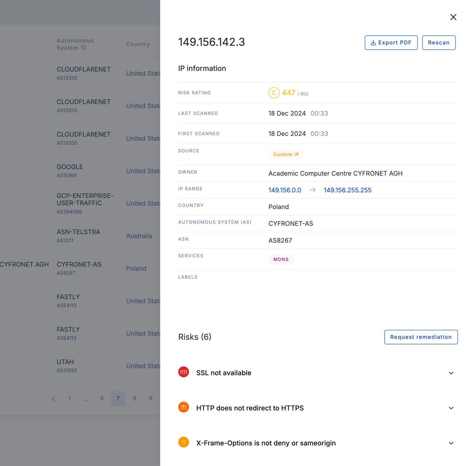Click the info icon next to Autonomous System header

[84, 48]
